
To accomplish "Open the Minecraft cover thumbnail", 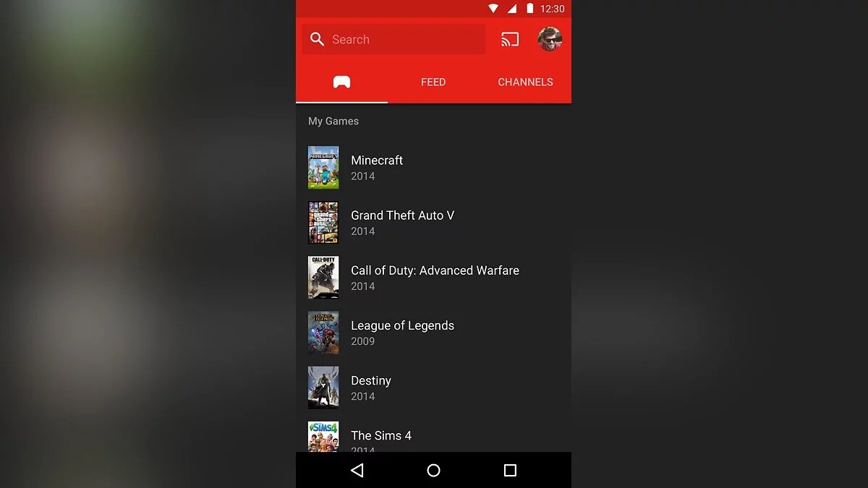I will 323,168.
